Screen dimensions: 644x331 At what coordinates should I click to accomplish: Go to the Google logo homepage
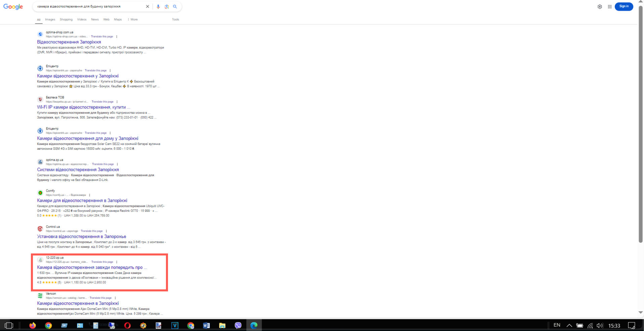point(13,7)
